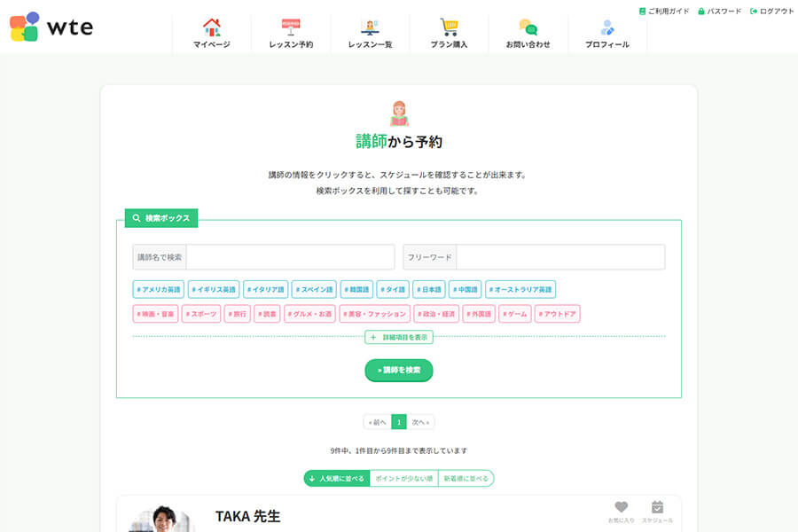Select the レッスン予約 booking icon
The image size is (798, 532).
pyautogui.click(x=291, y=27)
